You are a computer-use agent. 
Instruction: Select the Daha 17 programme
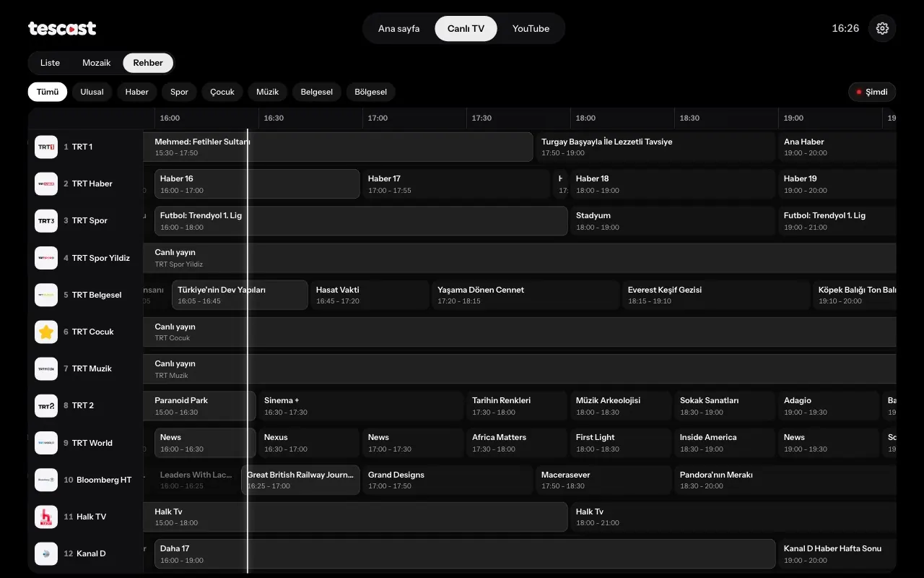[x=465, y=553]
